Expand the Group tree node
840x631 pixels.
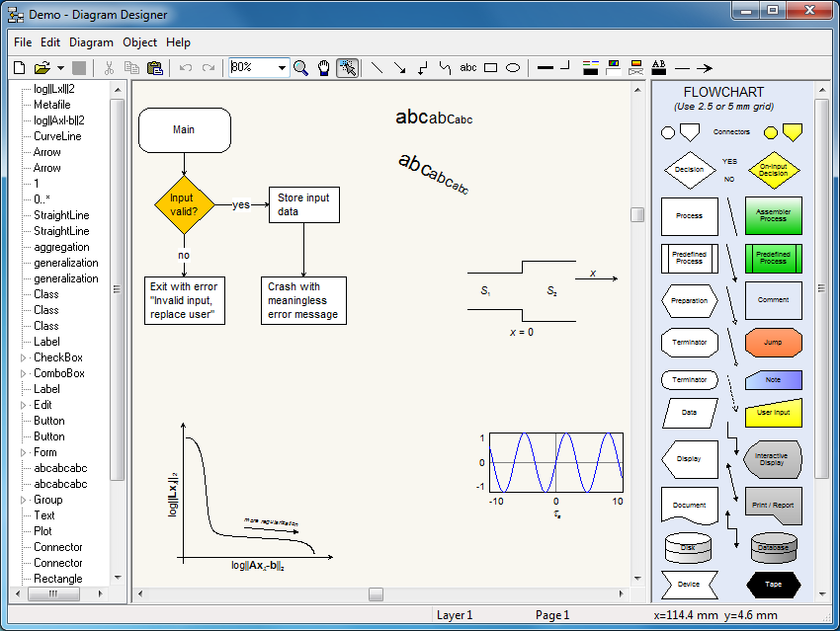click(23, 500)
